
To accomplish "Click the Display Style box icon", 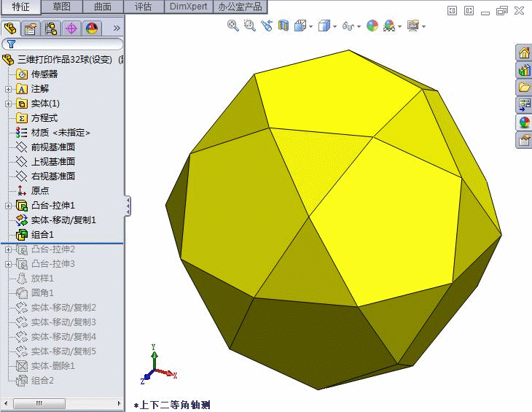I will coord(324,26).
